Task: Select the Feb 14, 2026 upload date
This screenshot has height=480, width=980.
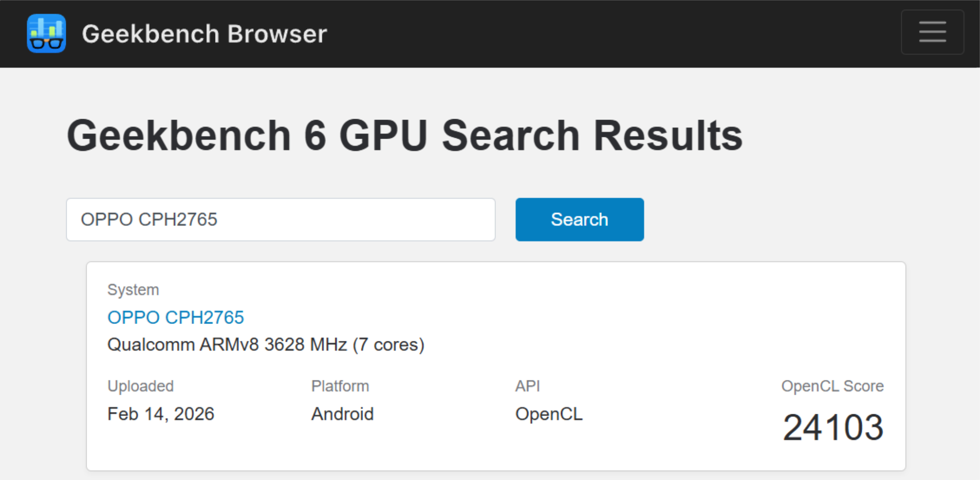Action: click(161, 414)
